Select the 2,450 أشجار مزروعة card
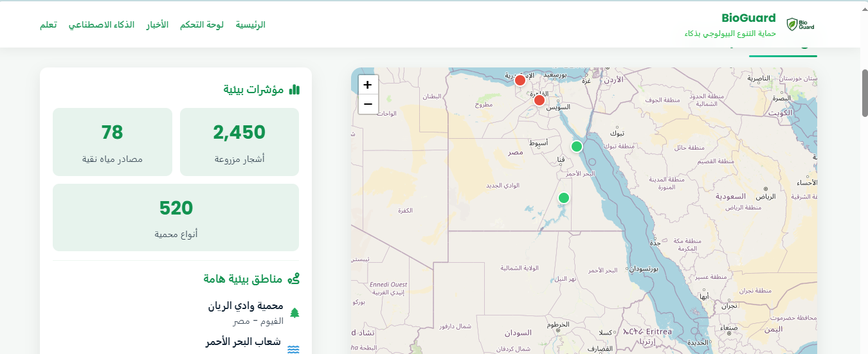Image resolution: width=868 pixels, height=354 pixels. click(x=239, y=142)
